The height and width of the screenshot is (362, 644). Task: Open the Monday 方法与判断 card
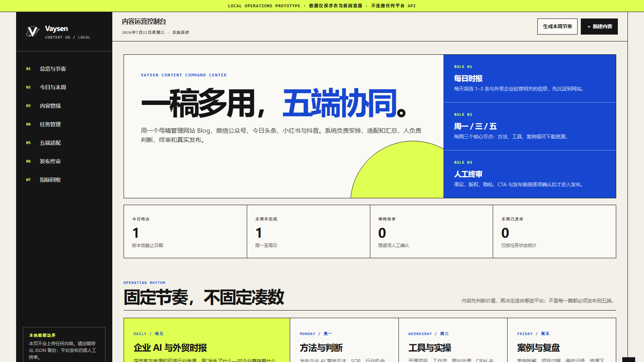point(345,340)
